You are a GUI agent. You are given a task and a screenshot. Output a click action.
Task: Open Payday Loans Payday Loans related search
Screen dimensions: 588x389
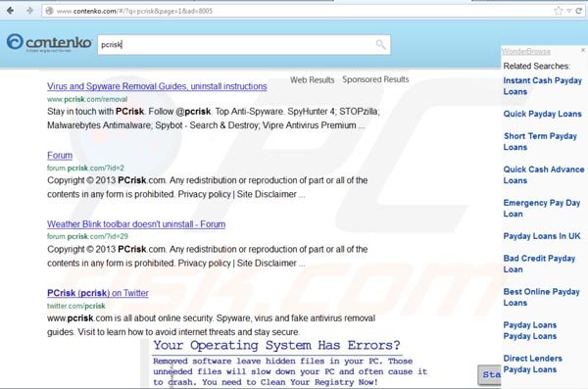point(530,330)
